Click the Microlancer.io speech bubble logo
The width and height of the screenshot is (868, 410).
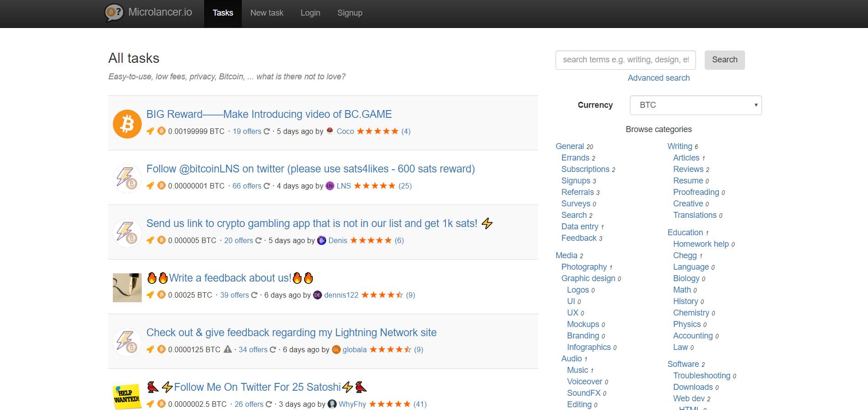point(114,12)
